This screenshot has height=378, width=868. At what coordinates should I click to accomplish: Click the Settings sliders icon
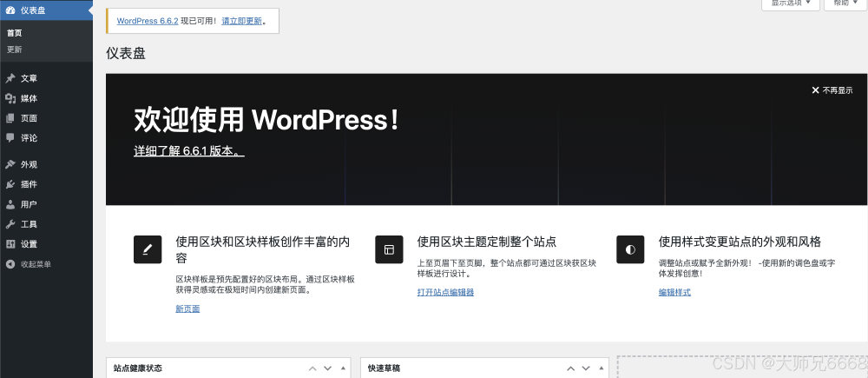click(x=10, y=244)
